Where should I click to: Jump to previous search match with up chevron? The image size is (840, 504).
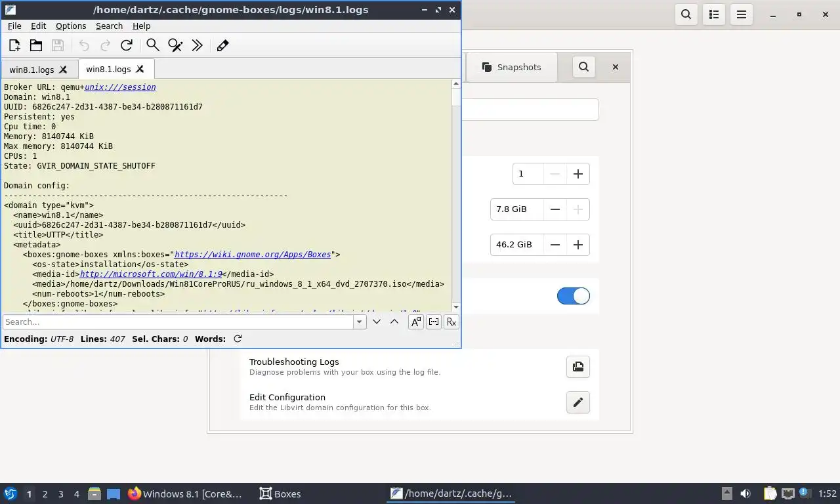click(394, 322)
